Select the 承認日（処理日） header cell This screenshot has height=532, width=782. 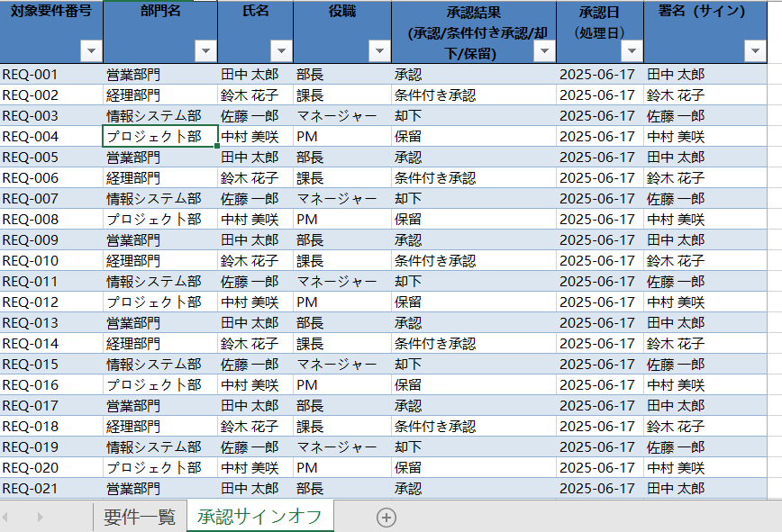600,32
